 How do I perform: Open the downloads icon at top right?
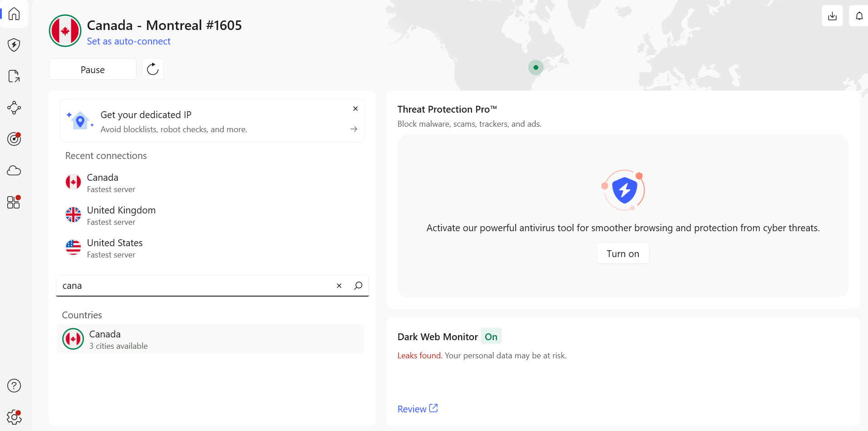pyautogui.click(x=832, y=16)
